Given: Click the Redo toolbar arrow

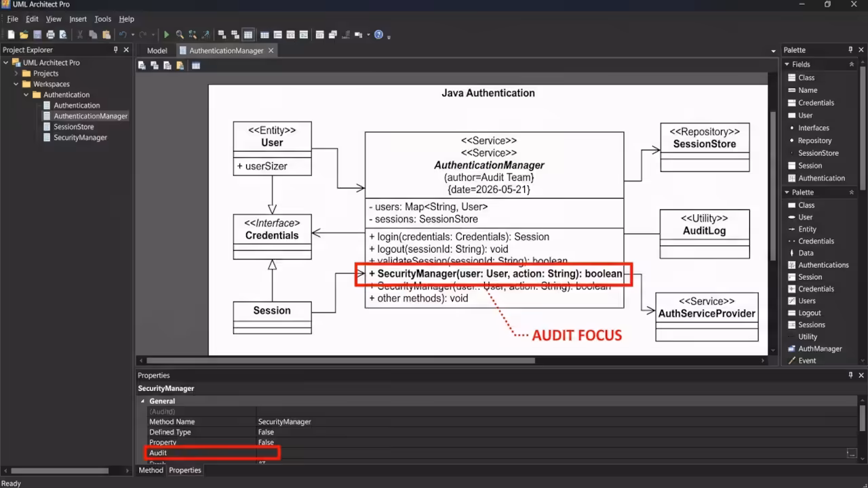Looking at the screenshot, I should tap(143, 35).
